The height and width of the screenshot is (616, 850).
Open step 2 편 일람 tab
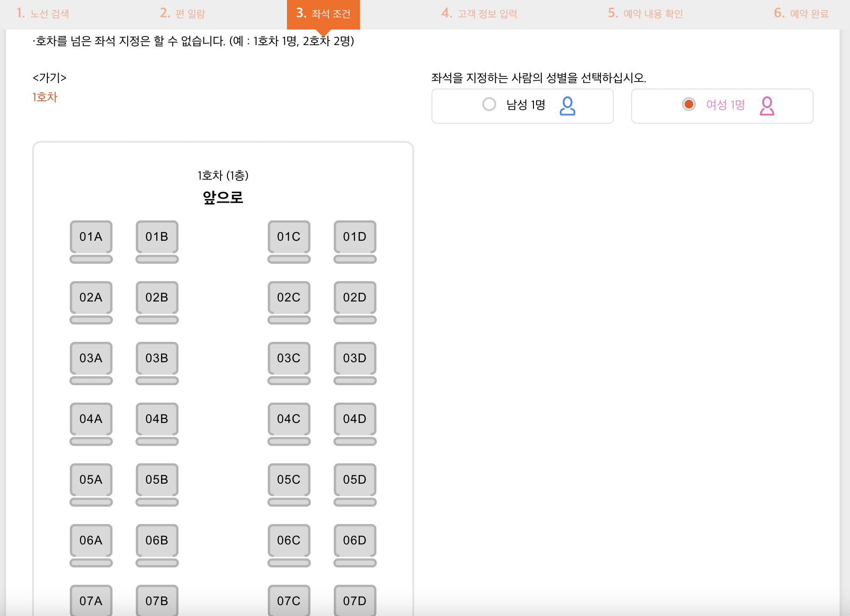point(182,13)
